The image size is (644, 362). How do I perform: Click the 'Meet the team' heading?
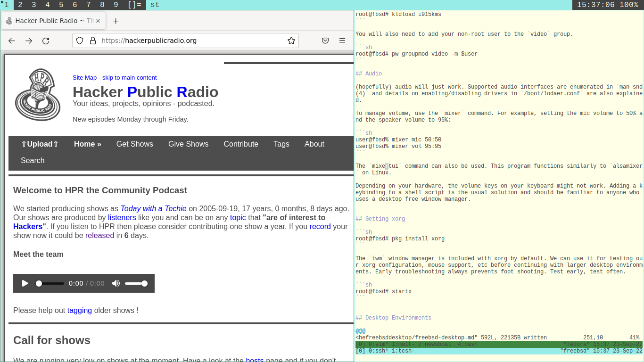coord(38,255)
